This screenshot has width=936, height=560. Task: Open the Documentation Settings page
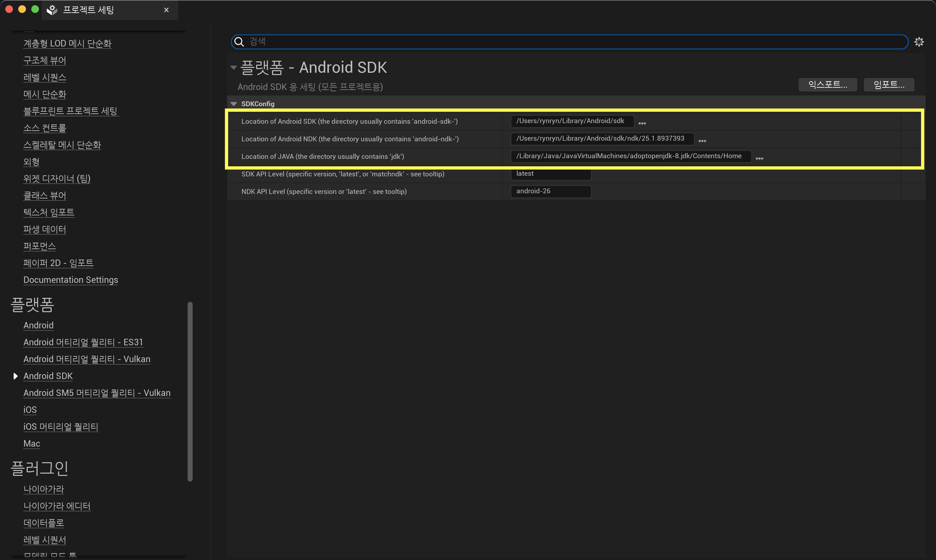71,280
